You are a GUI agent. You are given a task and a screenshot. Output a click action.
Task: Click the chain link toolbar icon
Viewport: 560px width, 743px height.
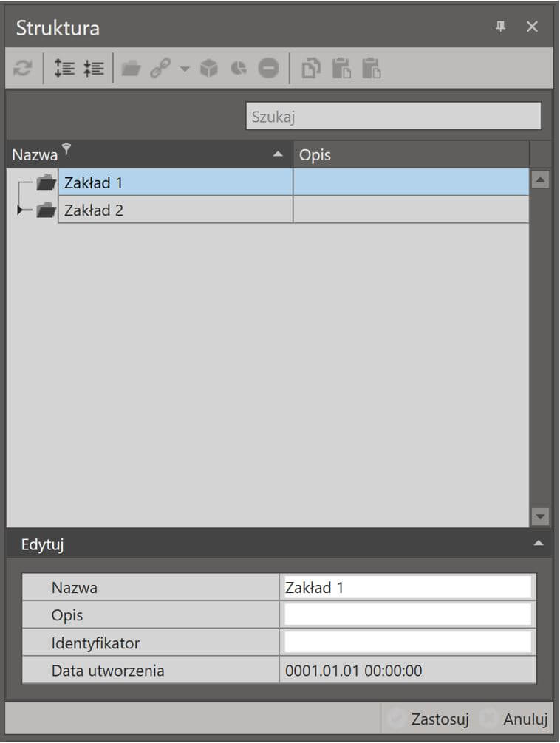point(160,69)
